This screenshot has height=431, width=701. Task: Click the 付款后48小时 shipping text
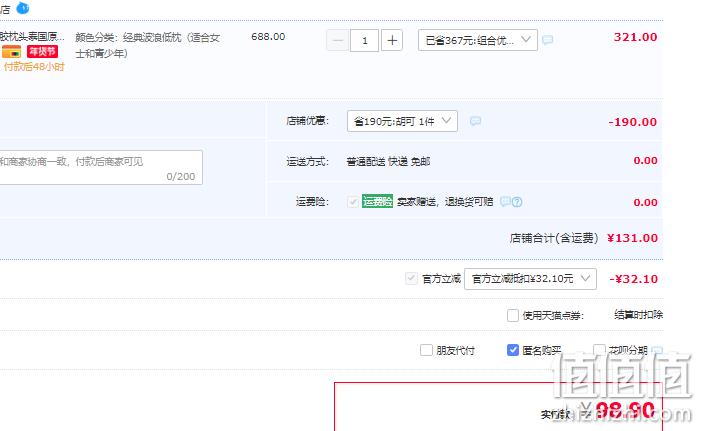(x=34, y=67)
